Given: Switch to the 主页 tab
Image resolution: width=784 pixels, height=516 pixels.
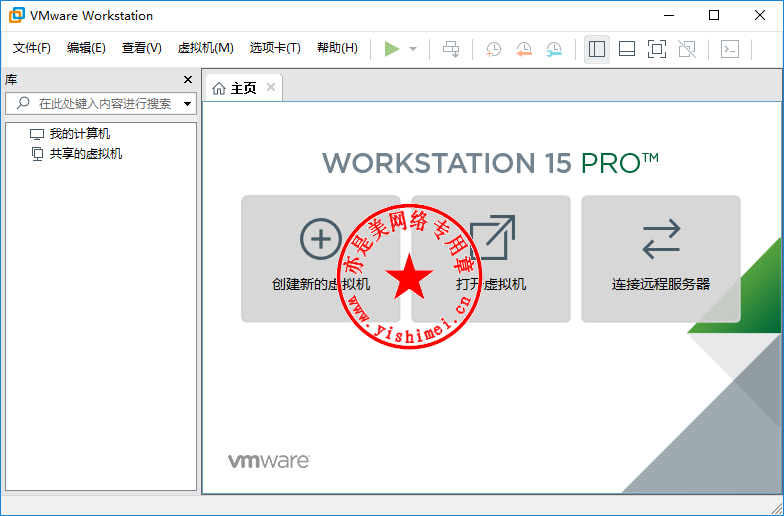Looking at the screenshot, I should pyautogui.click(x=244, y=88).
